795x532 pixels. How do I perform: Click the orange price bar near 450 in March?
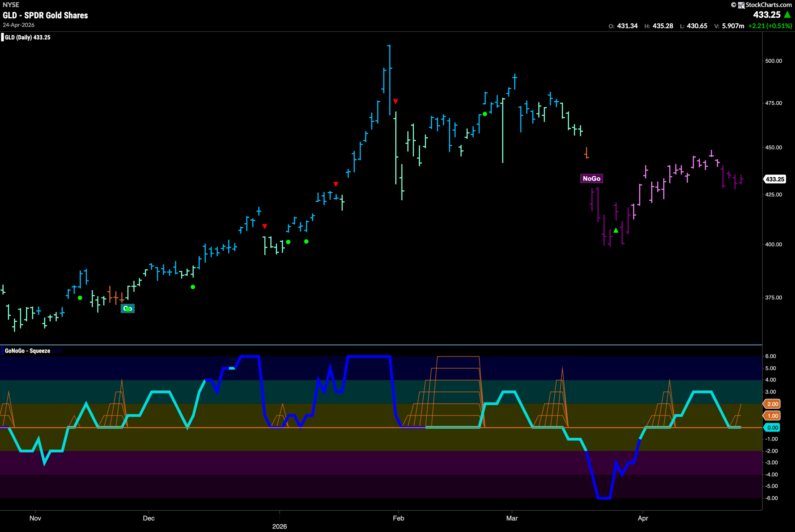[x=586, y=153]
